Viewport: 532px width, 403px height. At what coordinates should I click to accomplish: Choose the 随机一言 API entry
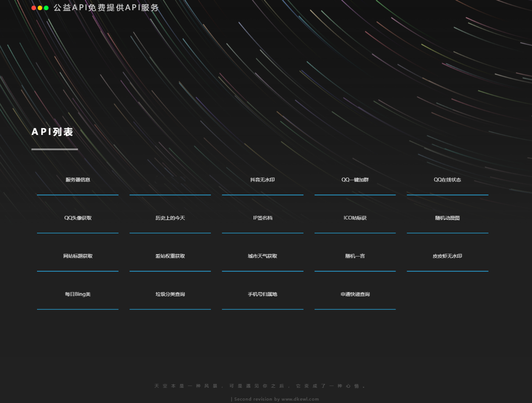point(355,256)
